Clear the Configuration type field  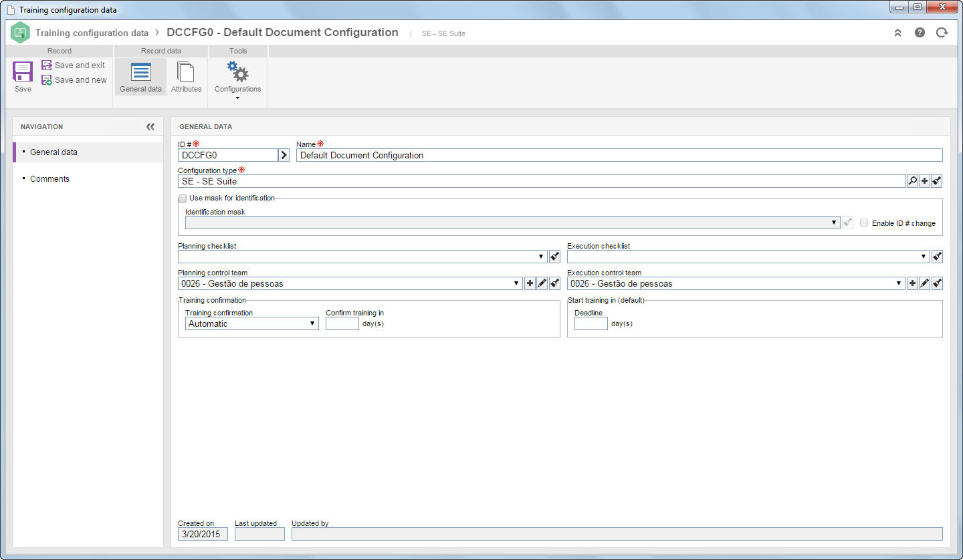[937, 181]
